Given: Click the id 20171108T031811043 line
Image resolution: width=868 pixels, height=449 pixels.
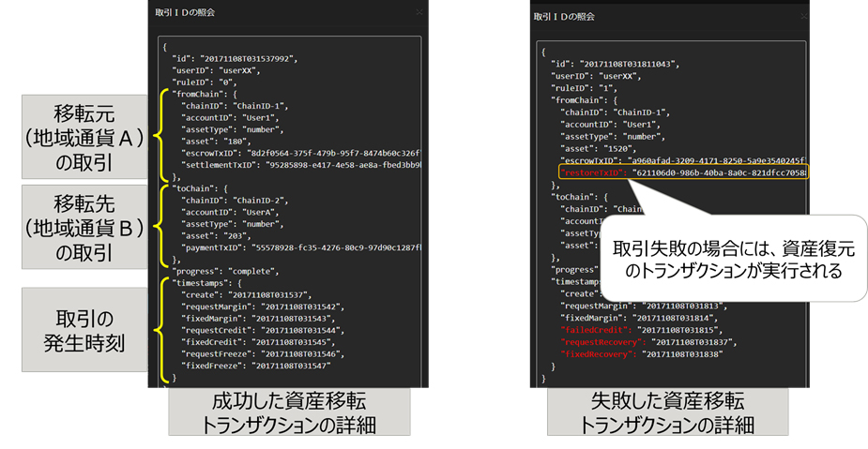Looking at the screenshot, I should 614,63.
